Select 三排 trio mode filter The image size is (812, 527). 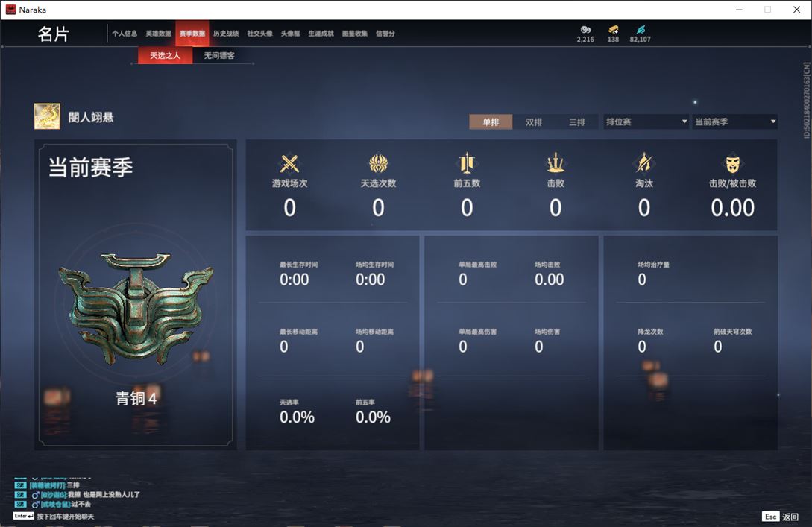click(x=577, y=122)
